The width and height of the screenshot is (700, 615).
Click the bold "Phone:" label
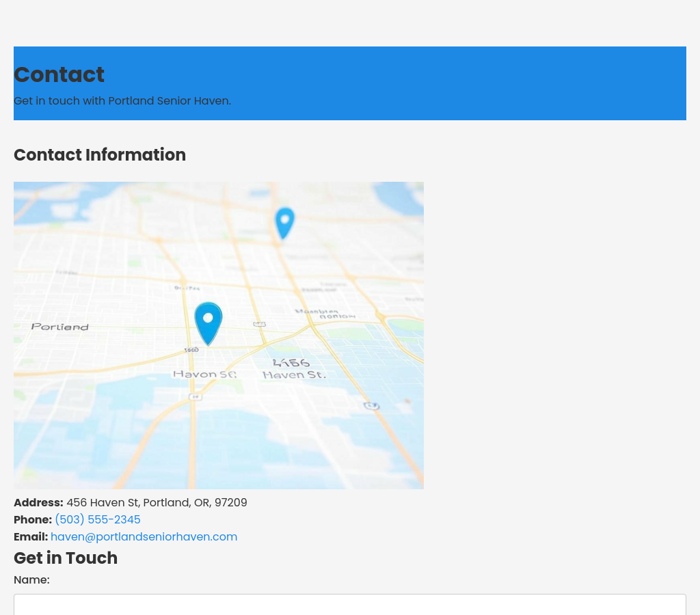(x=33, y=520)
